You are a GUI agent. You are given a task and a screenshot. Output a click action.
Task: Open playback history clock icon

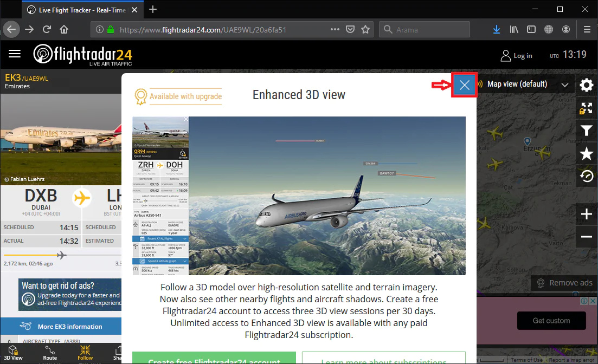coord(586,175)
